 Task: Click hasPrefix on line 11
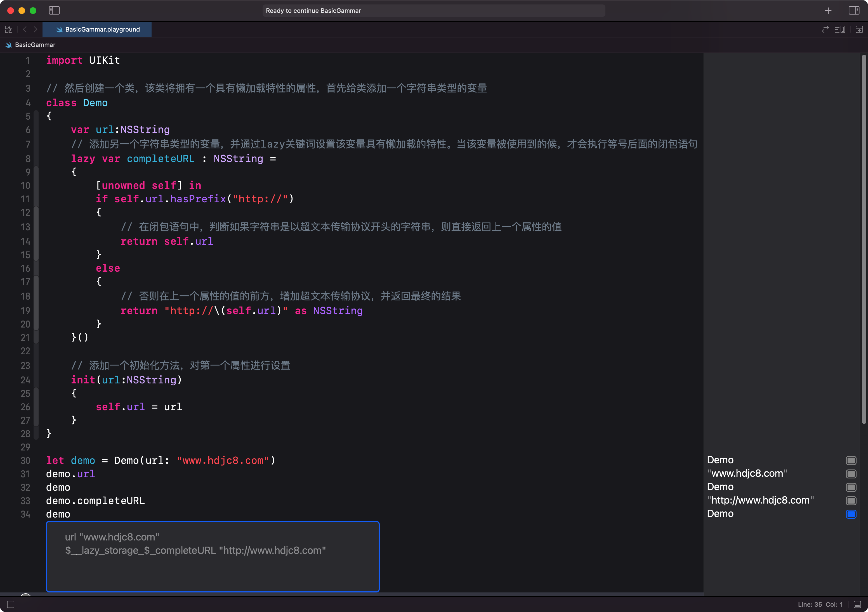click(x=198, y=199)
